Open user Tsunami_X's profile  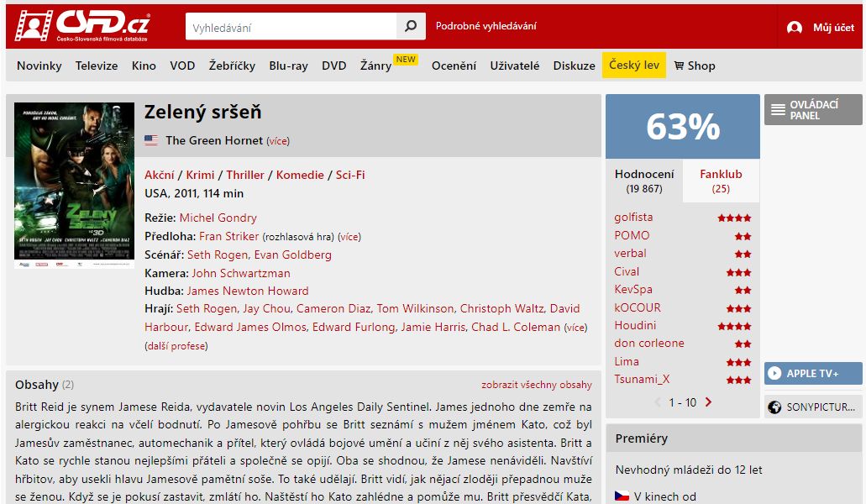click(642, 379)
